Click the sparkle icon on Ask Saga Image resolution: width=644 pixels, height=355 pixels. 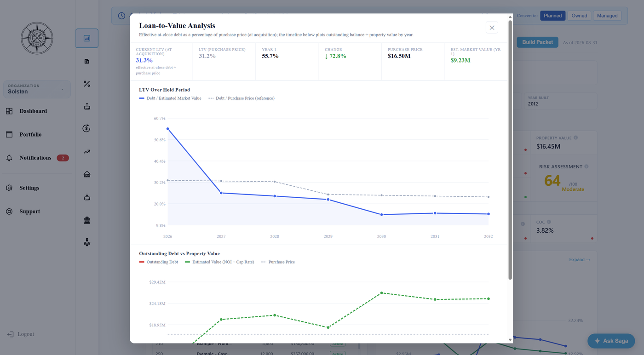pos(597,341)
